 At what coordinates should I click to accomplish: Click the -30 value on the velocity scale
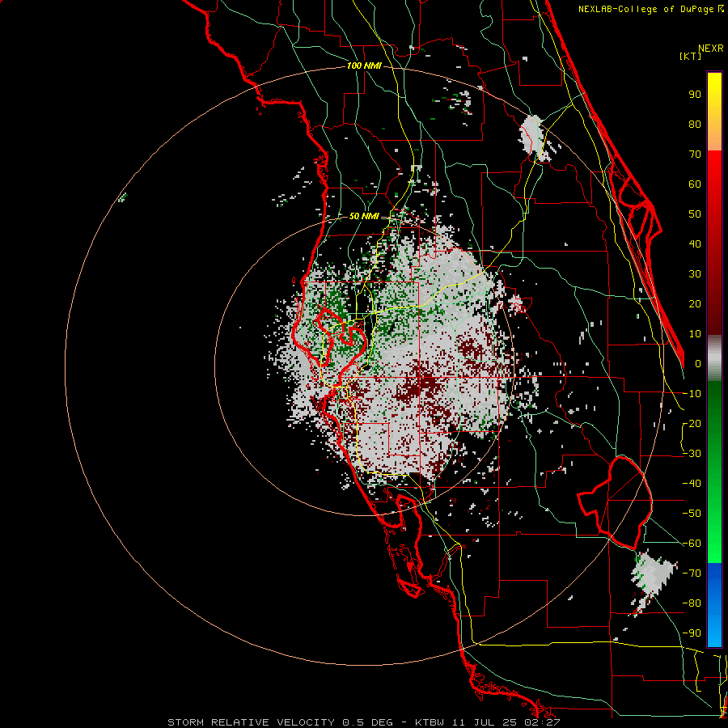[x=692, y=454]
